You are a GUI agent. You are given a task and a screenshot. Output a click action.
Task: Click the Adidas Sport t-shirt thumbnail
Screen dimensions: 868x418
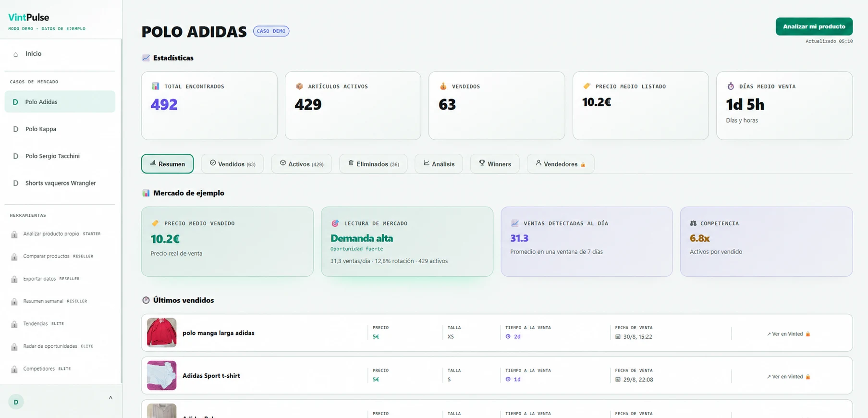click(x=161, y=375)
